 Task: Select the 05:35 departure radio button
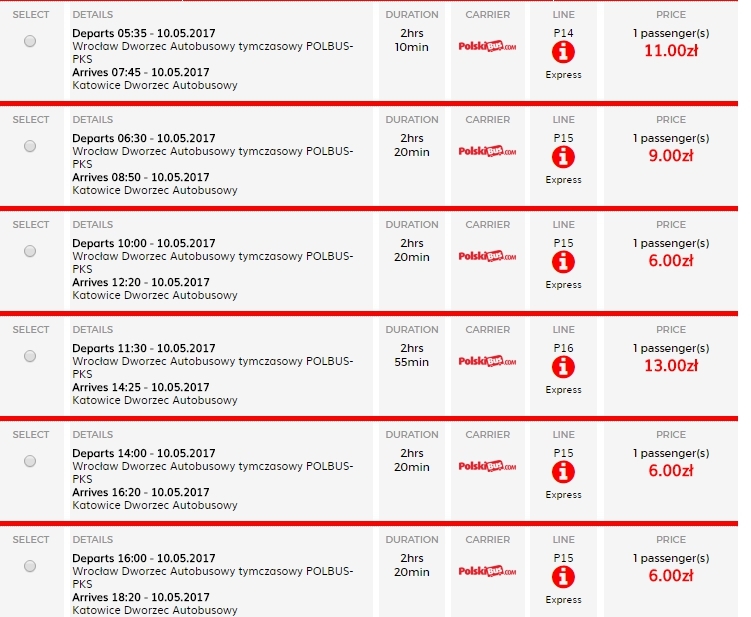30,41
